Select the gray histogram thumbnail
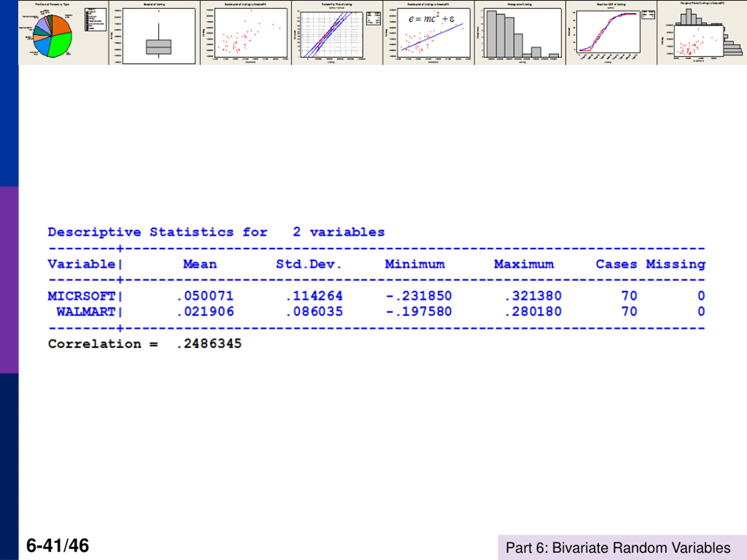747x560 pixels. tap(520, 33)
